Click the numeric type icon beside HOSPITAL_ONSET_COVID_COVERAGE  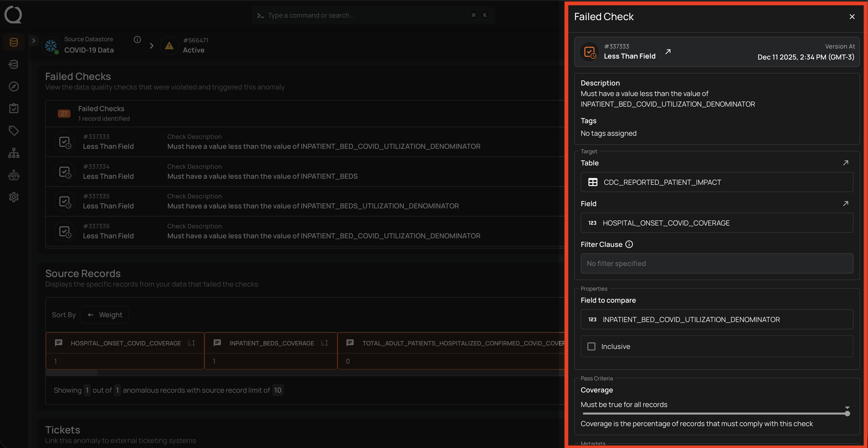592,223
